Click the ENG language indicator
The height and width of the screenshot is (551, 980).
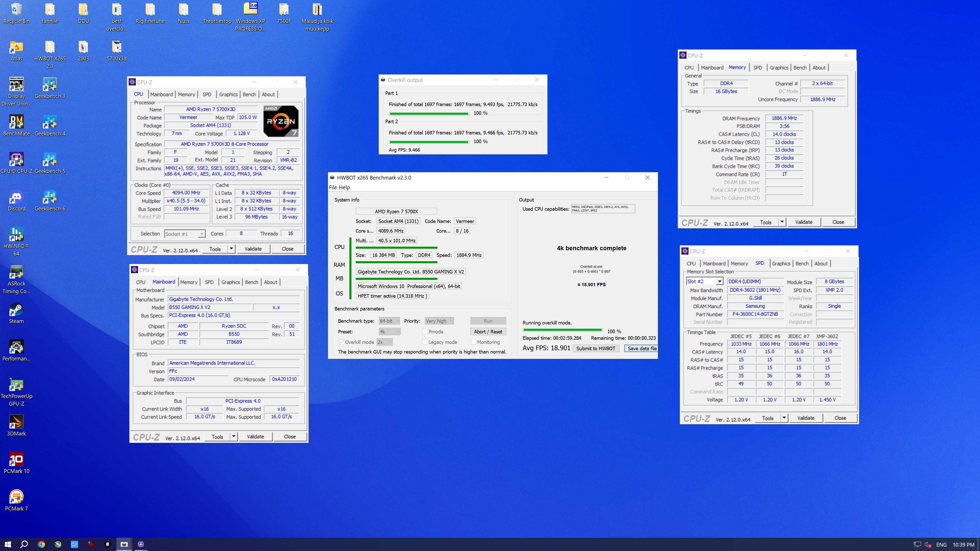(941, 545)
